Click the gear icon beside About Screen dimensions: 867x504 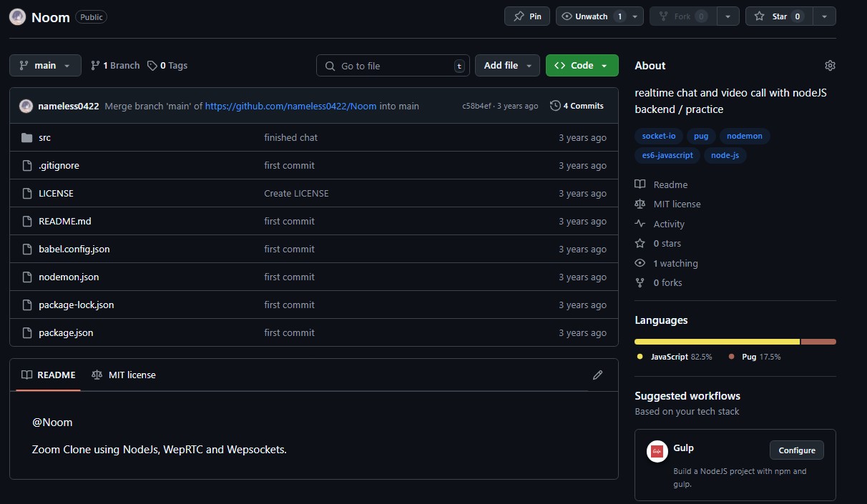point(830,66)
